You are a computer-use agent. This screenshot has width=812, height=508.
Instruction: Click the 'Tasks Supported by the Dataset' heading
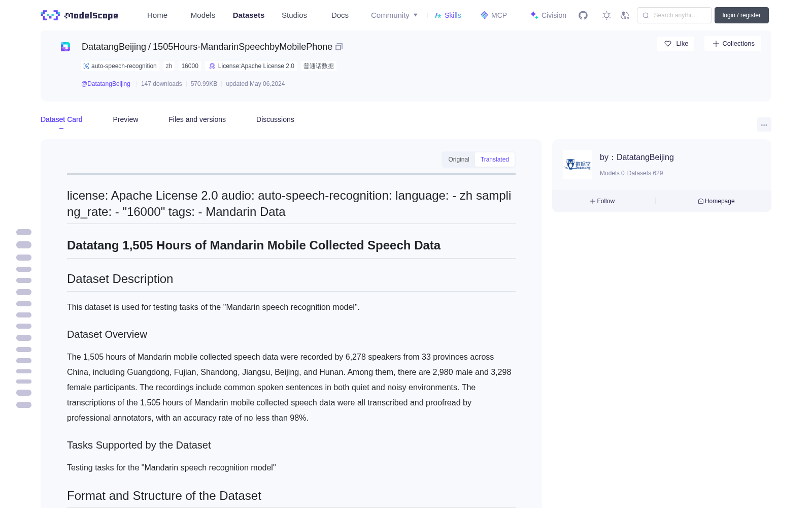pyautogui.click(x=139, y=445)
